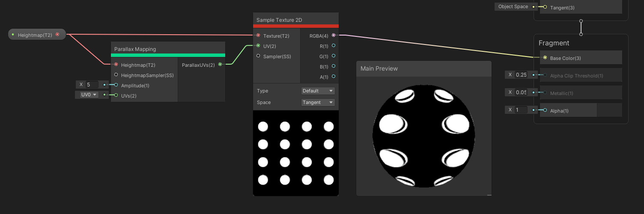The image size is (644, 214).
Task: Click UV(2) input port on Sample Texture 2D
Action: click(258, 46)
